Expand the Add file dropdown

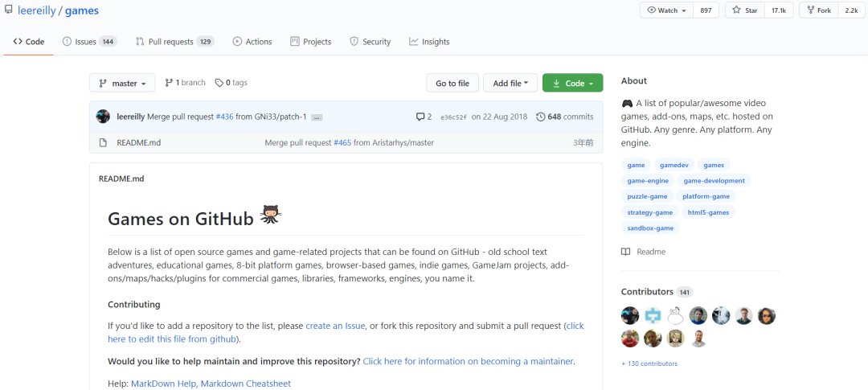510,83
